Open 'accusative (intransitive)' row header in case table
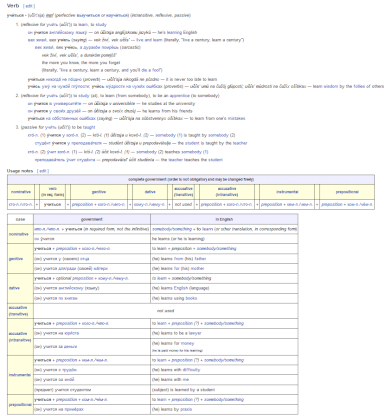The image size is (391, 420). click(x=20, y=337)
